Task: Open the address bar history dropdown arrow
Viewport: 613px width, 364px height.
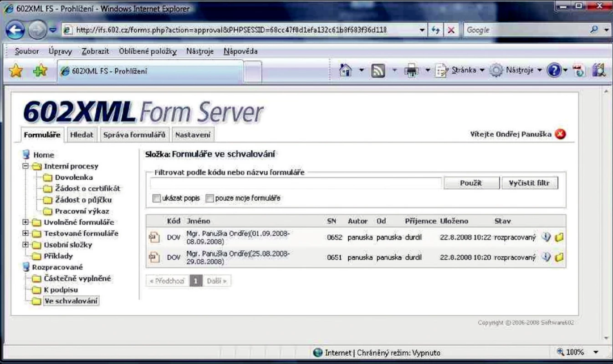Action: click(x=423, y=30)
